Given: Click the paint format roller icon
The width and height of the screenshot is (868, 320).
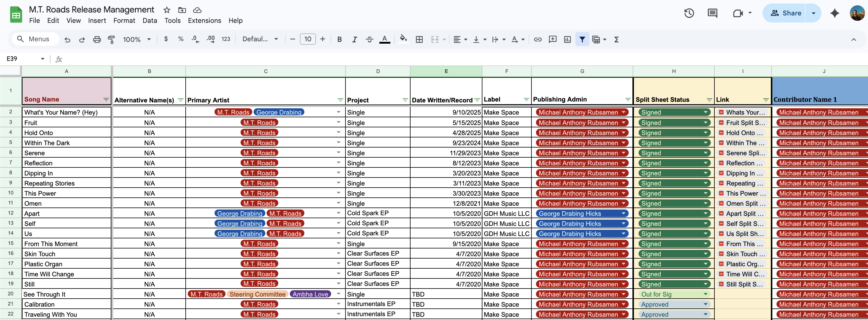Looking at the screenshot, I should [x=111, y=39].
